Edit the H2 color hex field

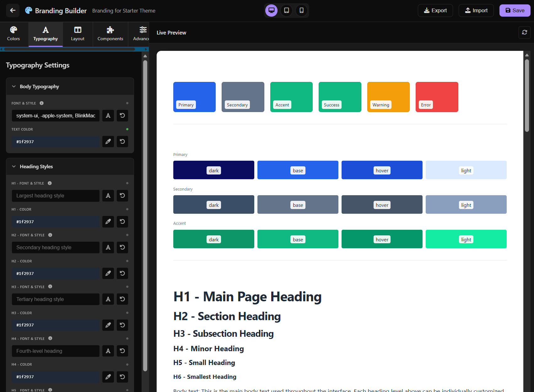56,273
